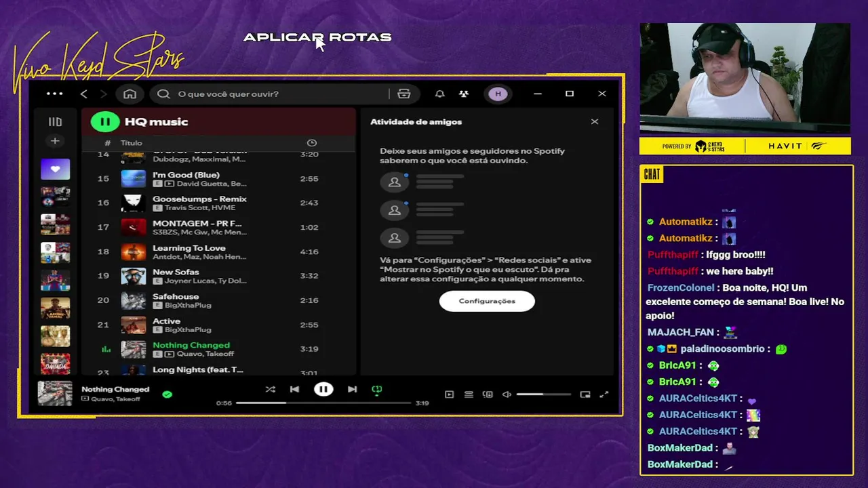This screenshot has height=488, width=868.
Task: Click album art of New Sofas
Action: [133, 277]
